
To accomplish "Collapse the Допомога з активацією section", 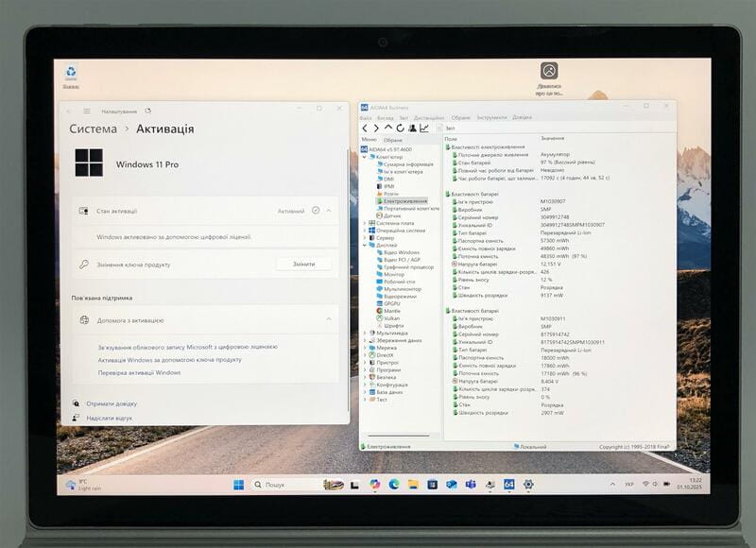I will click(x=329, y=318).
